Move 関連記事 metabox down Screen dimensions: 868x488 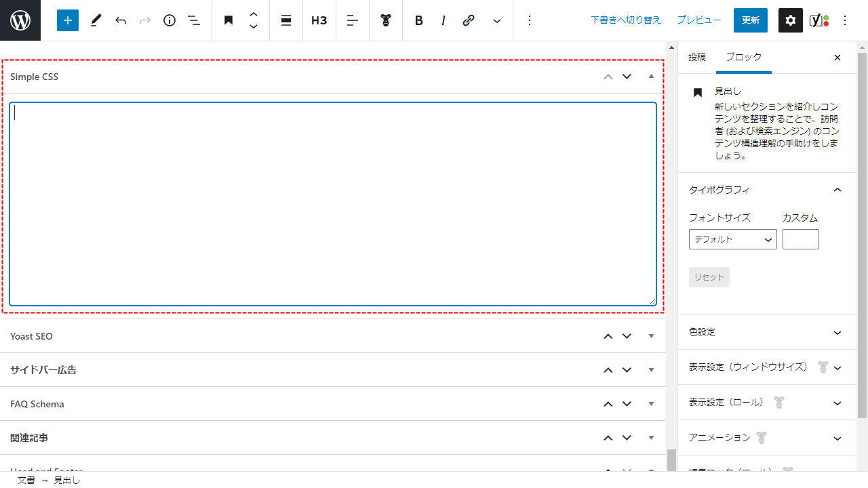(x=627, y=438)
